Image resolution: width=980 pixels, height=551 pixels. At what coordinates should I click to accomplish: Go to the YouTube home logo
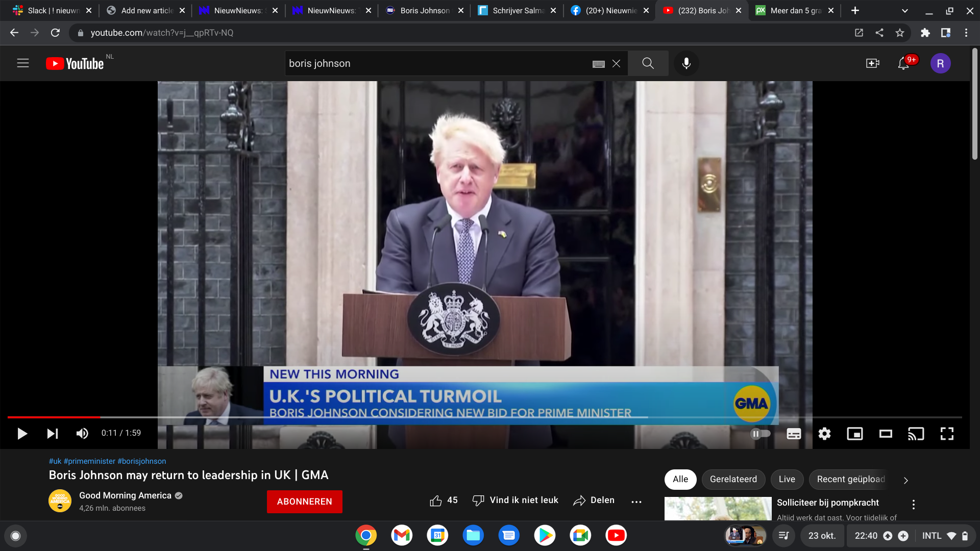(75, 63)
